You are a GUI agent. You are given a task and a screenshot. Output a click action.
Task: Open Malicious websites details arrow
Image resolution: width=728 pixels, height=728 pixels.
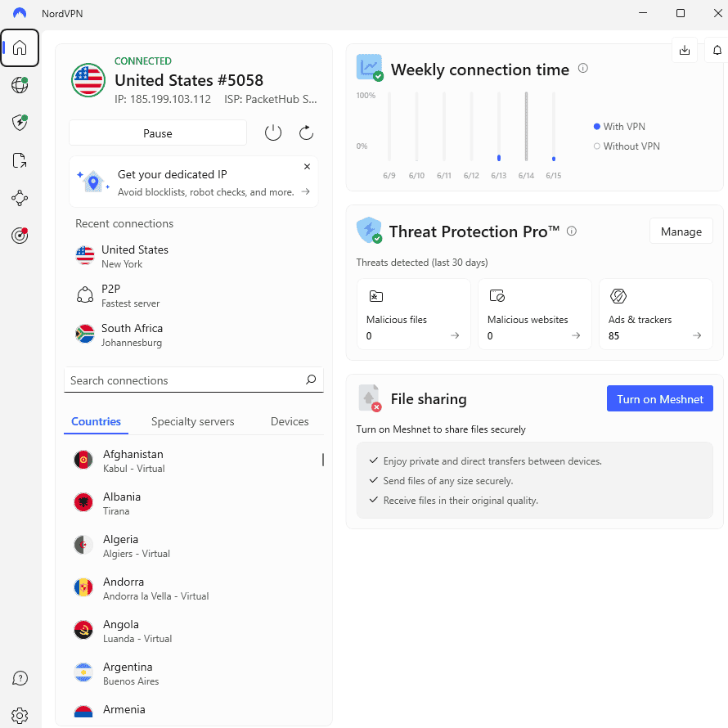pos(576,335)
